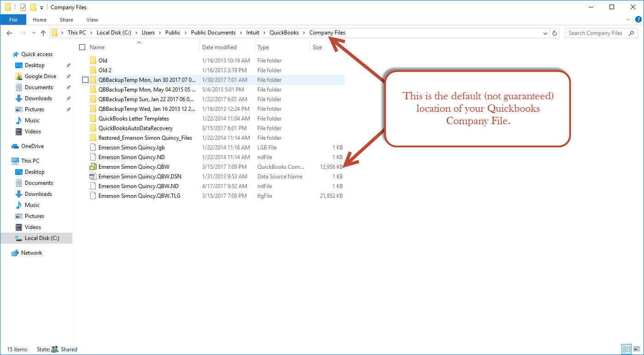The height and width of the screenshot is (355, 644).
Task: Select the Emerson Simon Quincy.lgb file
Action: tap(131, 147)
